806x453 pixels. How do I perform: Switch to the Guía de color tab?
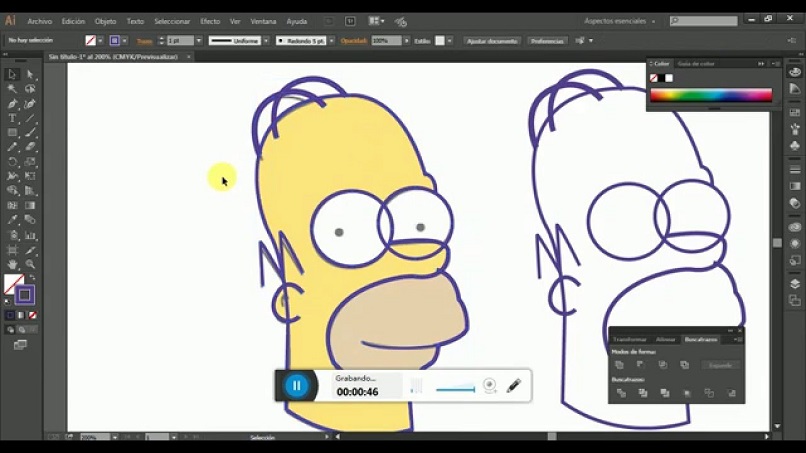pyautogui.click(x=696, y=64)
